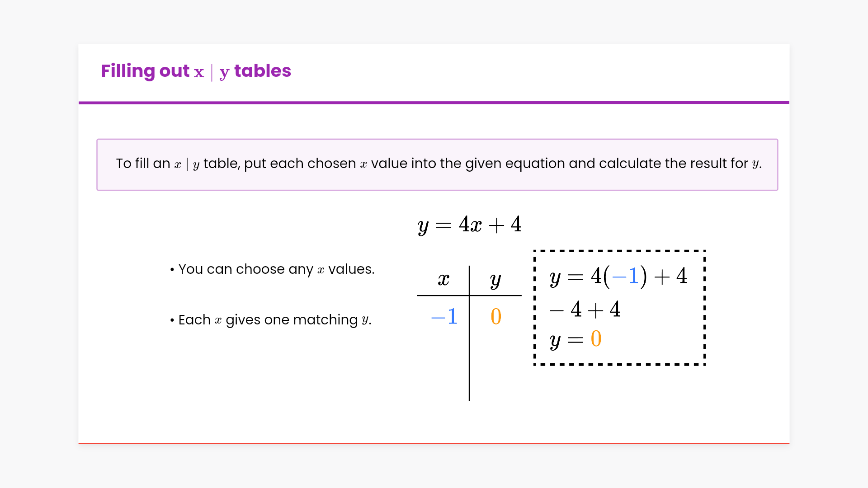The image size is (868, 488).
Task: Click the bullet "You can choose any x values"
Action: 276,269
